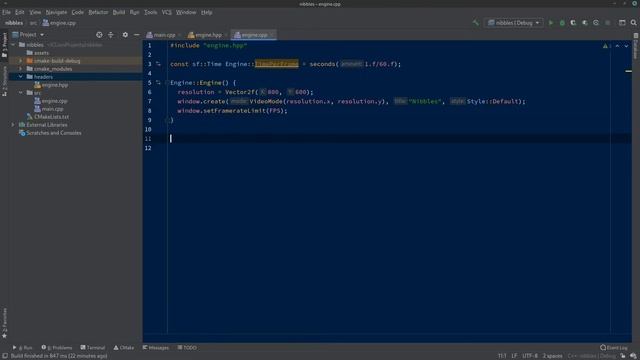The height and width of the screenshot is (360, 640).
Task: Open Project panel settings gear
Action: point(125,35)
